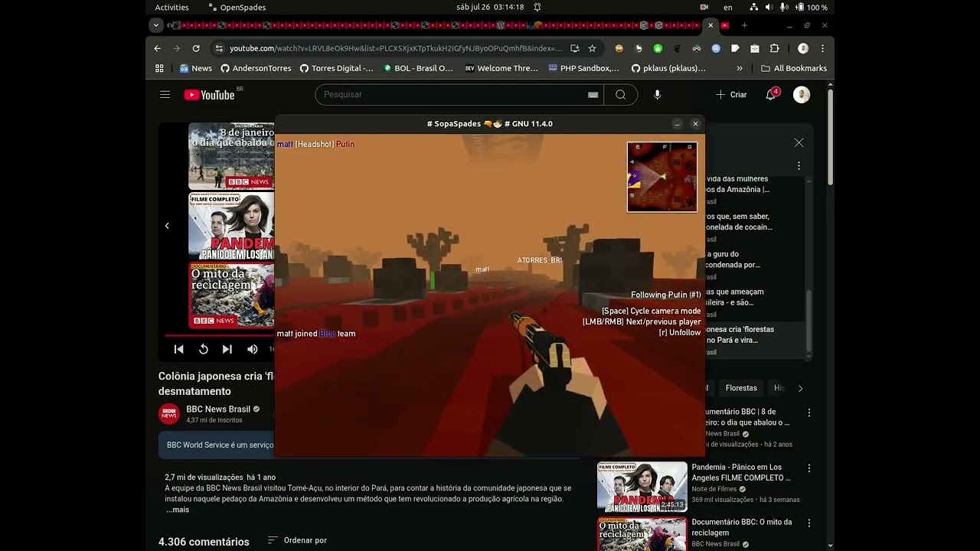Bookmark this page with the star icon
The width and height of the screenshot is (980, 551).
[592, 48]
